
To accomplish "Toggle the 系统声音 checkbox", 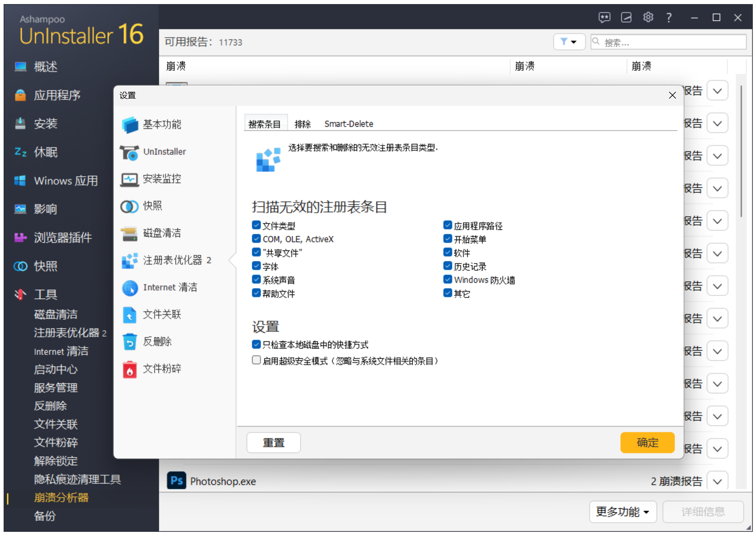I will 257,279.
